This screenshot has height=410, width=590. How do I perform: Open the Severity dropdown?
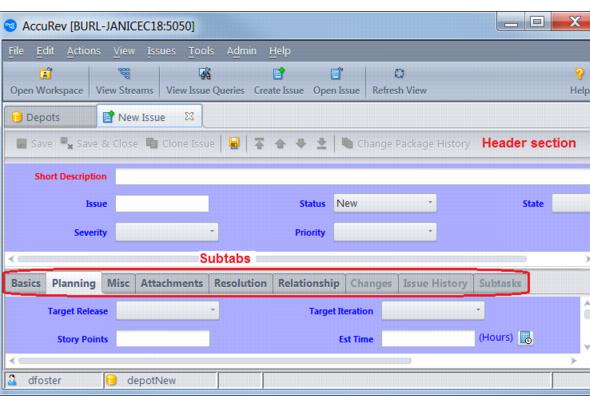167,232
